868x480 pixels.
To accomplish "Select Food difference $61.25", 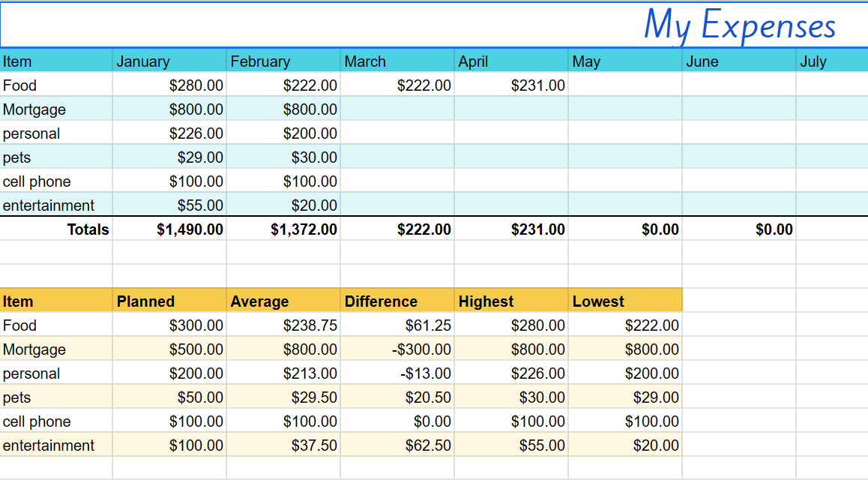I will coord(397,325).
